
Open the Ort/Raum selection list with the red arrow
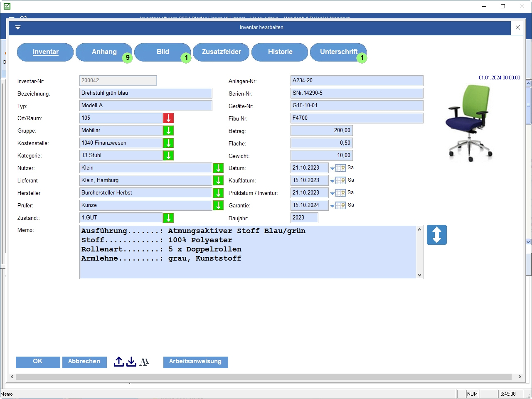pyautogui.click(x=168, y=118)
